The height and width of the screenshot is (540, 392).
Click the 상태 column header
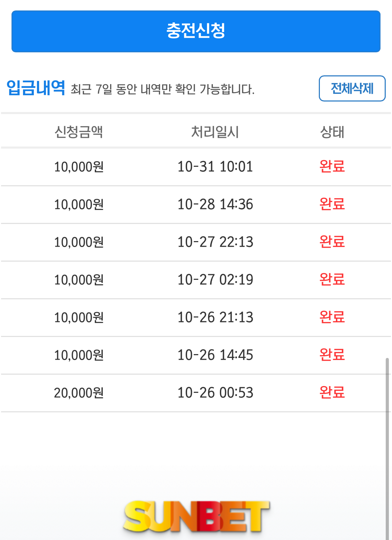point(332,132)
